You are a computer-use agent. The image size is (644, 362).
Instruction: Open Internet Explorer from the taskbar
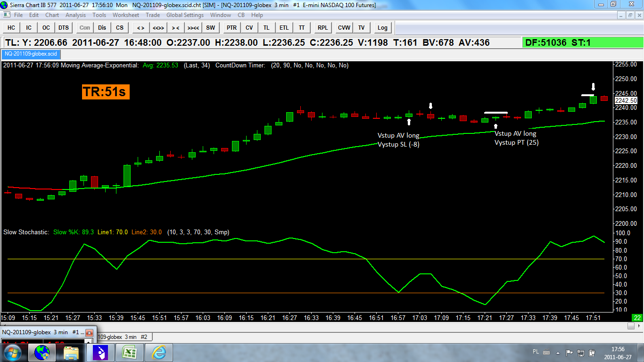[x=159, y=352]
